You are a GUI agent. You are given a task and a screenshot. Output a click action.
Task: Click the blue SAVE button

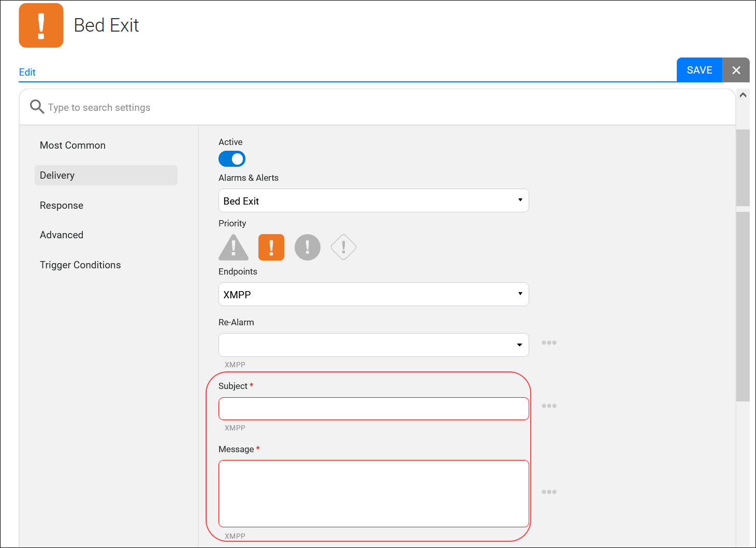coord(699,70)
